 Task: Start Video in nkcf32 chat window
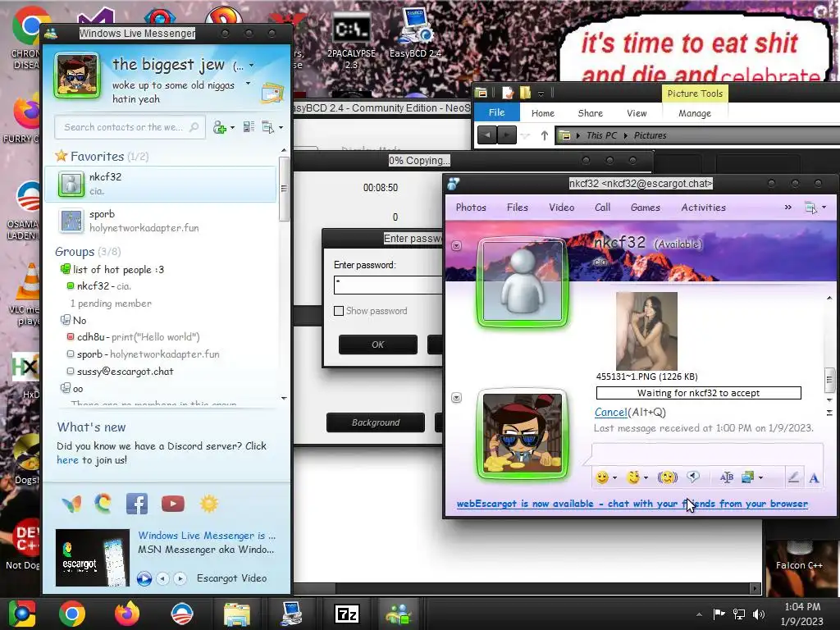pyautogui.click(x=561, y=208)
